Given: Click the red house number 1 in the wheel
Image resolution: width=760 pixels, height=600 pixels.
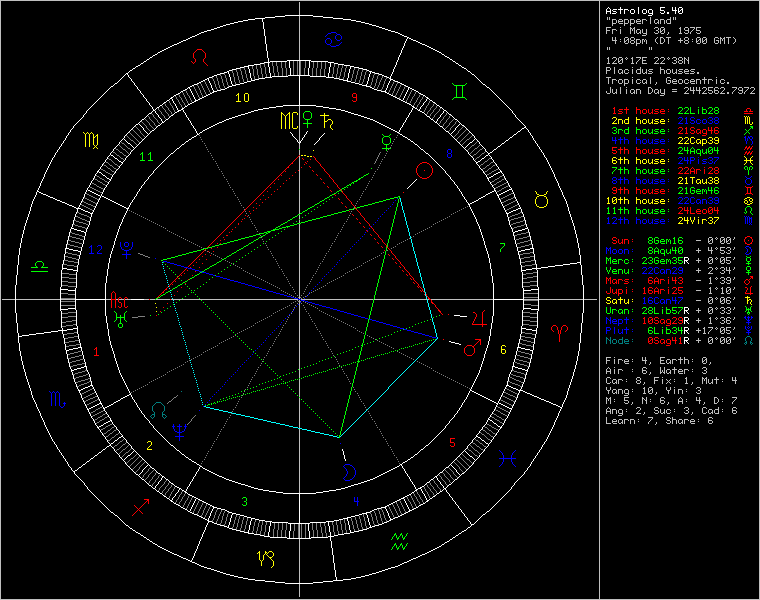Looking at the screenshot, I should (96, 352).
